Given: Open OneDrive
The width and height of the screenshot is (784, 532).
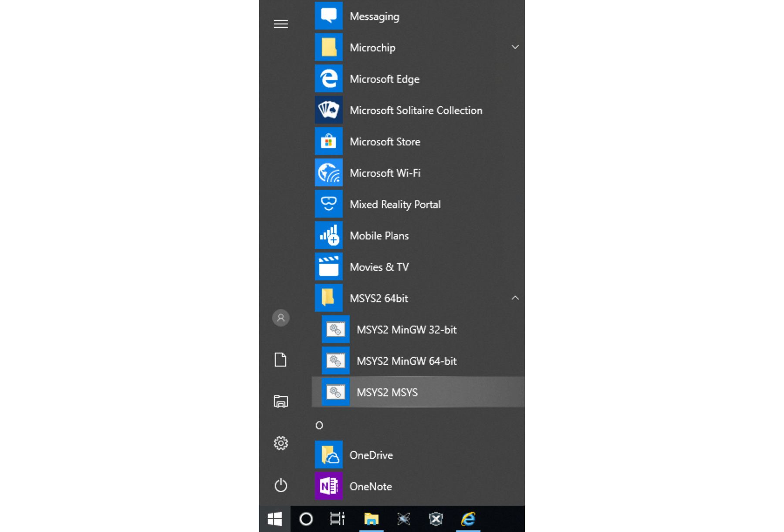Looking at the screenshot, I should [x=371, y=455].
